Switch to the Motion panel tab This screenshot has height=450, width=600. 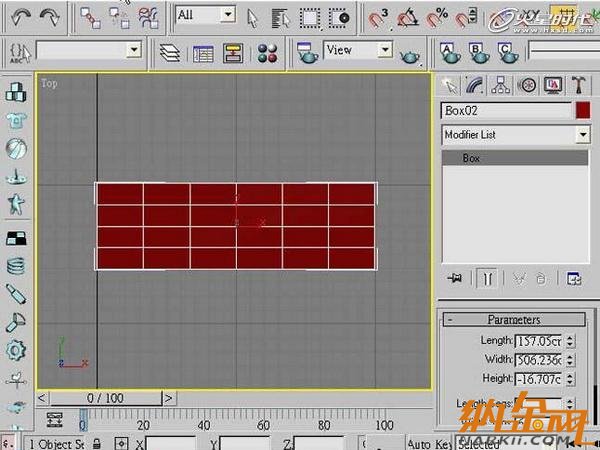527,85
